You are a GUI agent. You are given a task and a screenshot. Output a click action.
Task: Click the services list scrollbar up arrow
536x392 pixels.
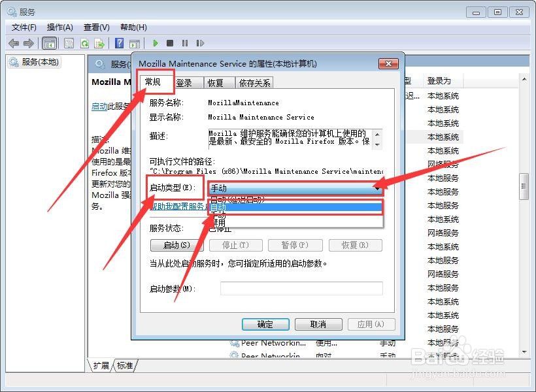point(524,79)
